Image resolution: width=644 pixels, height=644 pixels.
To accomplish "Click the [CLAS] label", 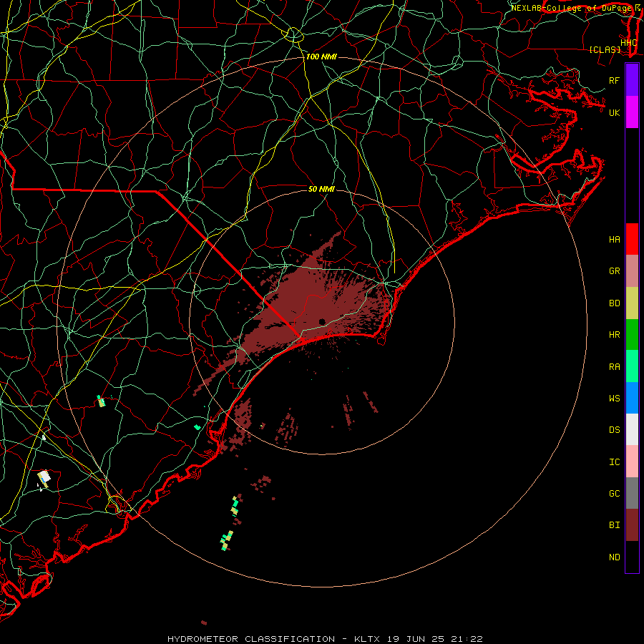I will [x=605, y=49].
